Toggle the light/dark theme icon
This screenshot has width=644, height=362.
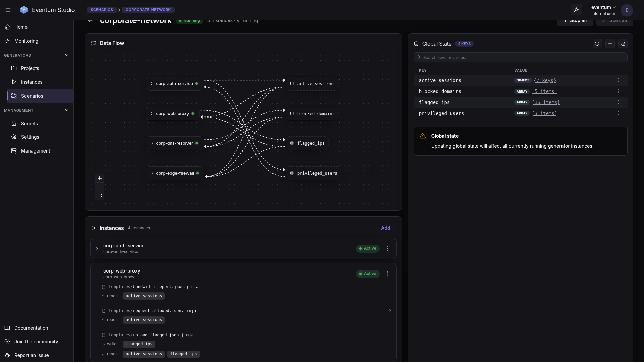tap(576, 10)
